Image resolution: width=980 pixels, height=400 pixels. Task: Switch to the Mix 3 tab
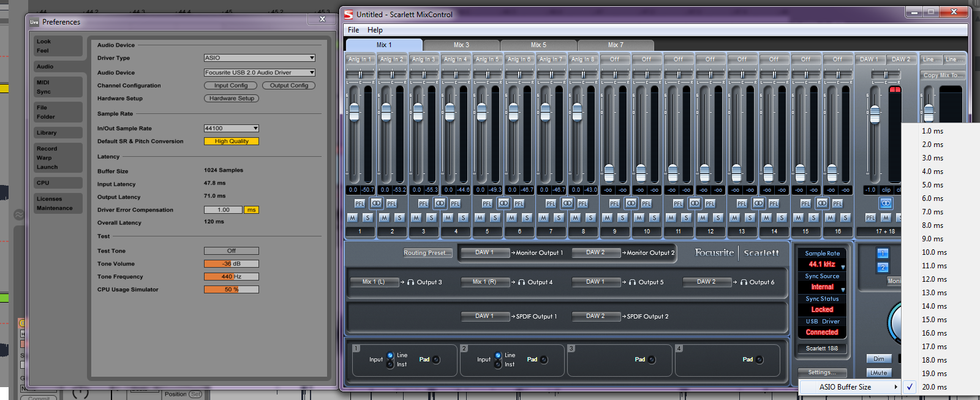click(x=461, y=45)
